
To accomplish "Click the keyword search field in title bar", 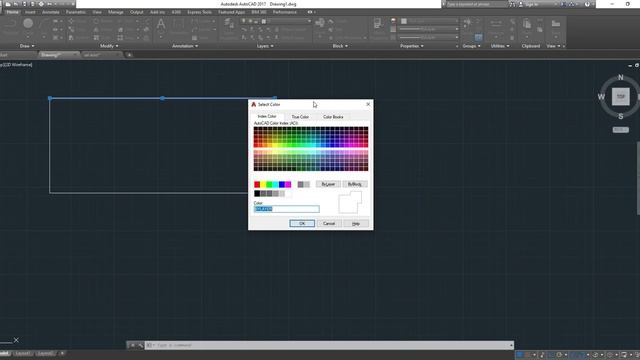I will [x=476, y=4].
